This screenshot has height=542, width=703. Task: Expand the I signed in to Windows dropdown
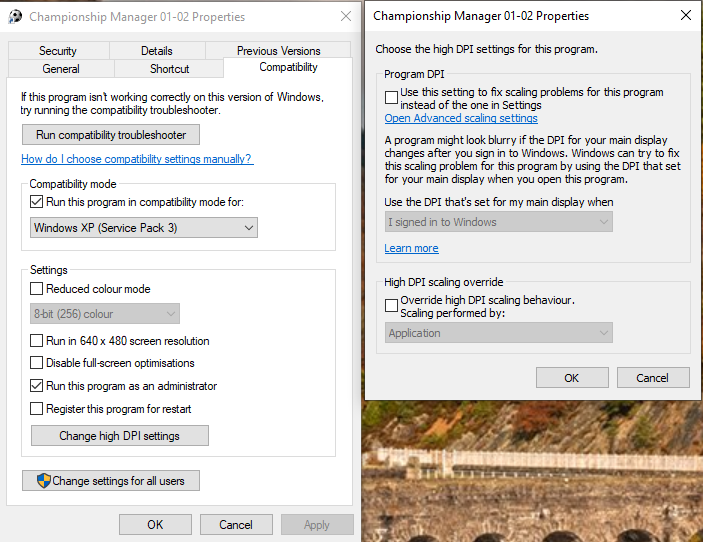tap(499, 222)
